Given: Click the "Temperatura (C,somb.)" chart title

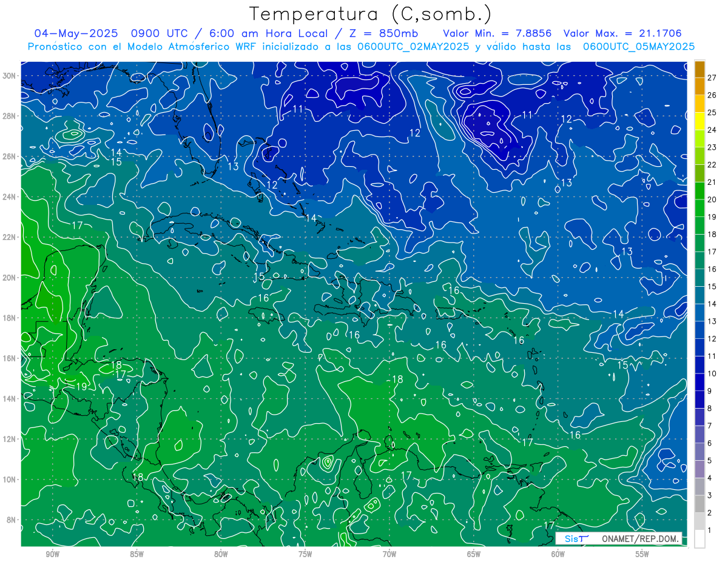Looking at the screenshot, I should click(x=370, y=15).
